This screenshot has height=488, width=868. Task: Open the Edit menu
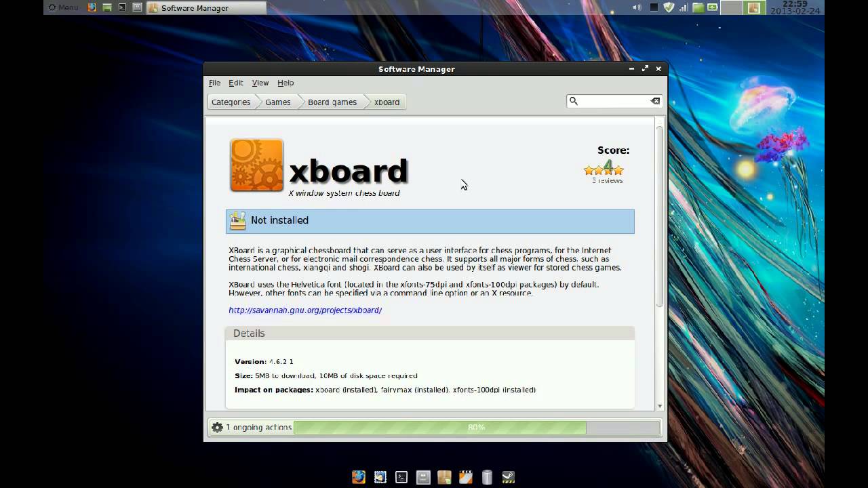pyautogui.click(x=236, y=83)
